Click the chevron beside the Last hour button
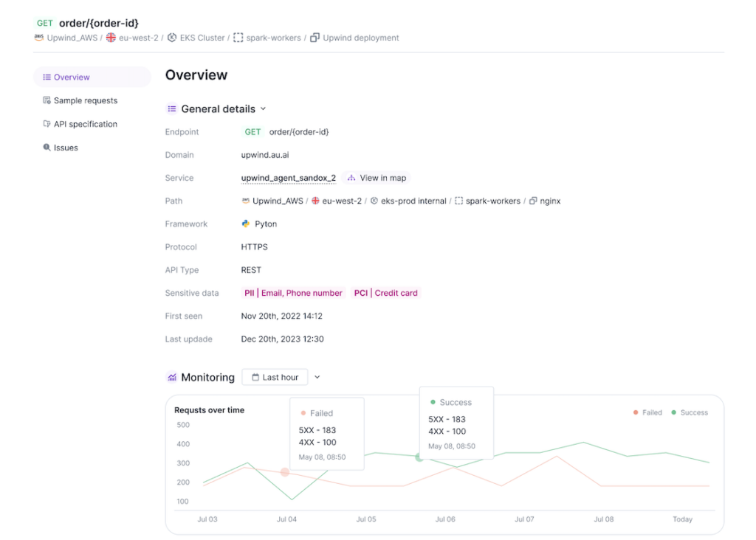Viewport: 756px width, 540px height. pos(317,377)
